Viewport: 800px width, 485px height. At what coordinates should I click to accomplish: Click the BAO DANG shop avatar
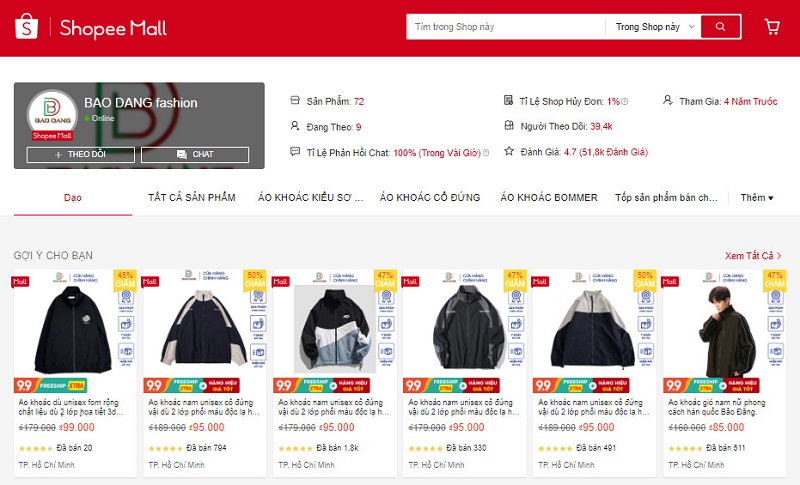52,115
